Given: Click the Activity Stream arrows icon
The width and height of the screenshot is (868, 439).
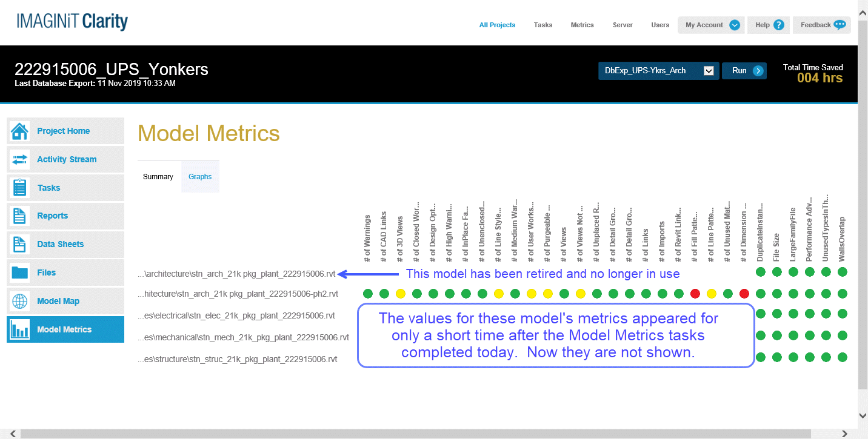Looking at the screenshot, I should pos(20,159).
